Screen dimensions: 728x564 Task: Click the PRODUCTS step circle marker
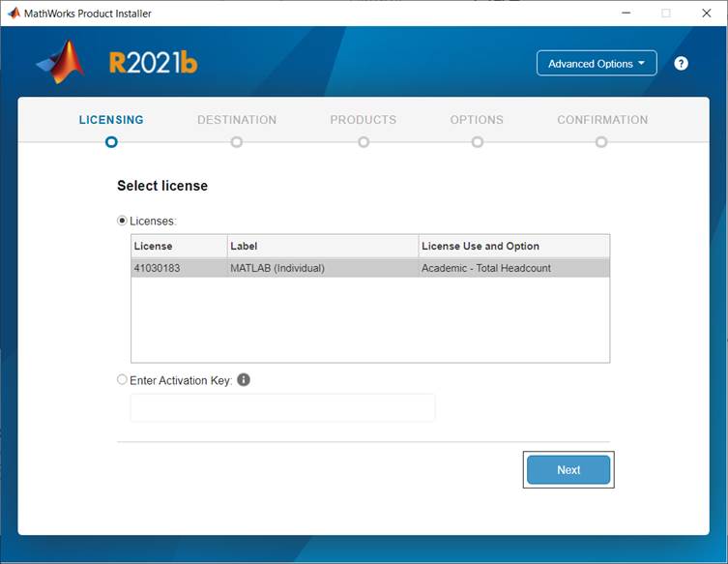(364, 141)
